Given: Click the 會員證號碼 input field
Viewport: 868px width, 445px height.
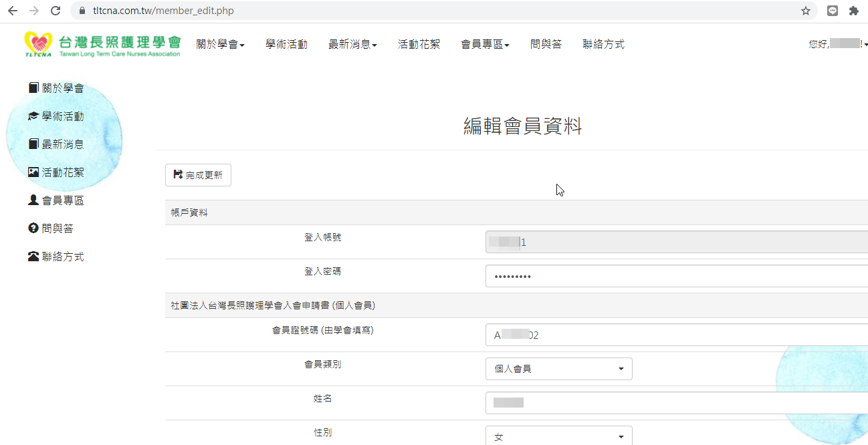Looking at the screenshot, I should click(x=677, y=335).
